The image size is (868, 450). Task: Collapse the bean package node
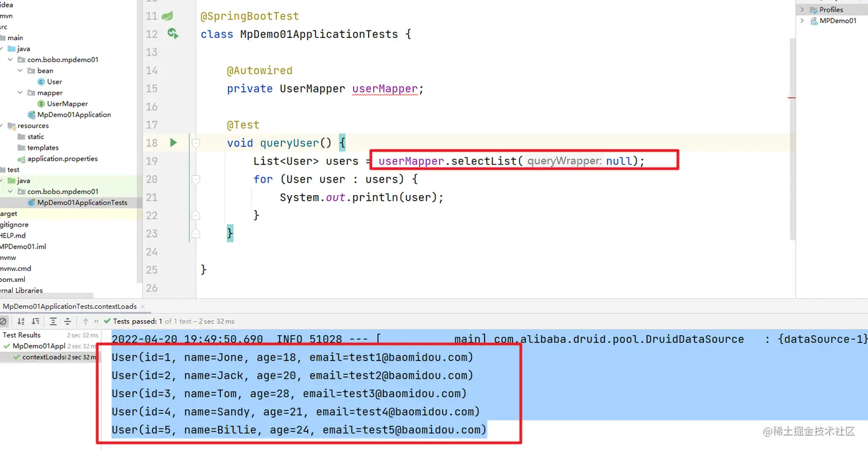point(20,71)
